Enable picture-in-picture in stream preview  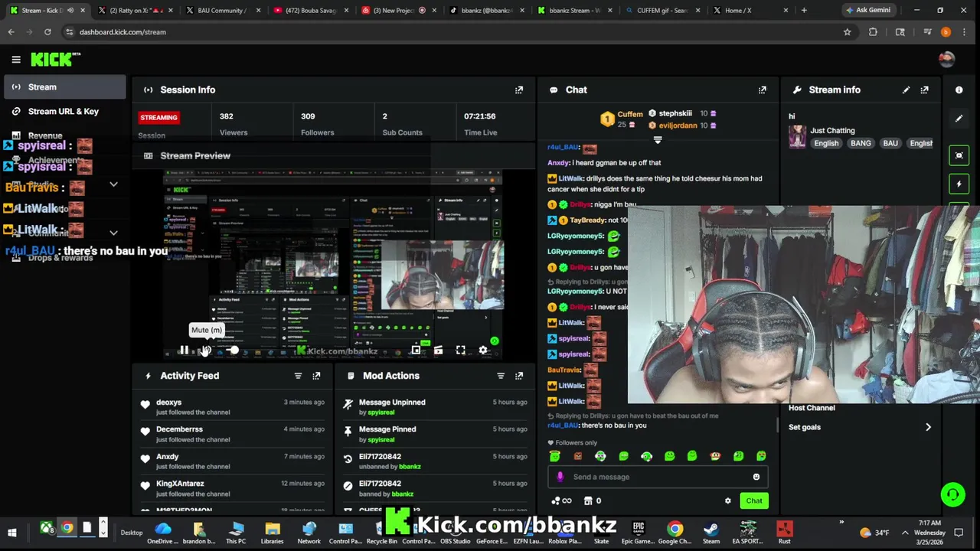(416, 350)
